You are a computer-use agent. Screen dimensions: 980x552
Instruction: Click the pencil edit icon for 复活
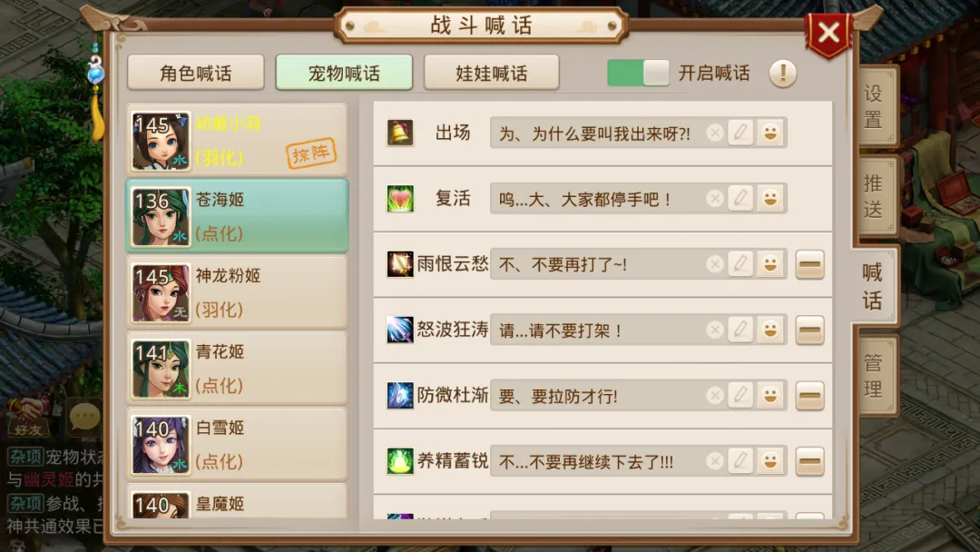[x=740, y=198]
